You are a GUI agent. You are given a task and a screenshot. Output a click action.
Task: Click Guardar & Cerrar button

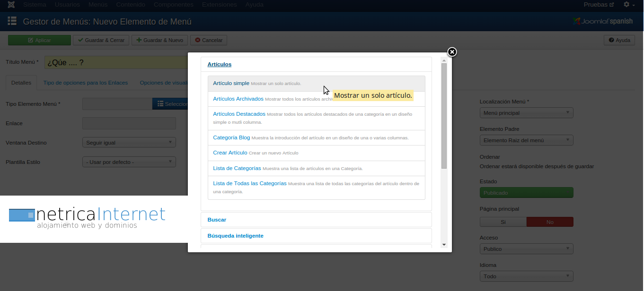[101, 40]
